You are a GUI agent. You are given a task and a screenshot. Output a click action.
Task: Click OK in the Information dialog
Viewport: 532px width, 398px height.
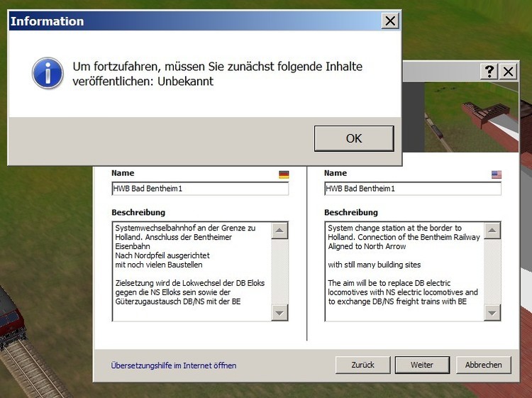tap(354, 138)
